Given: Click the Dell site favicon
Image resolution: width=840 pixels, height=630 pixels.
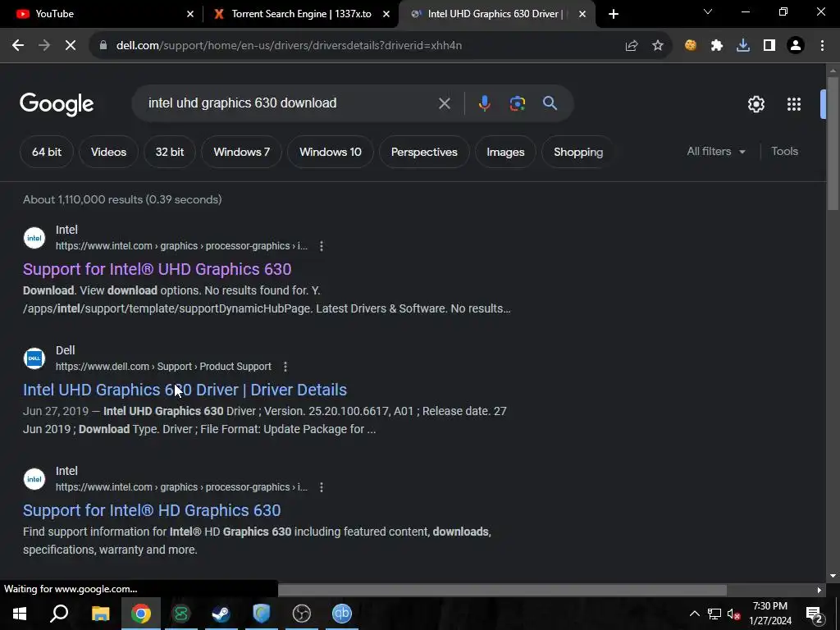Looking at the screenshot, I should [34, 358].
